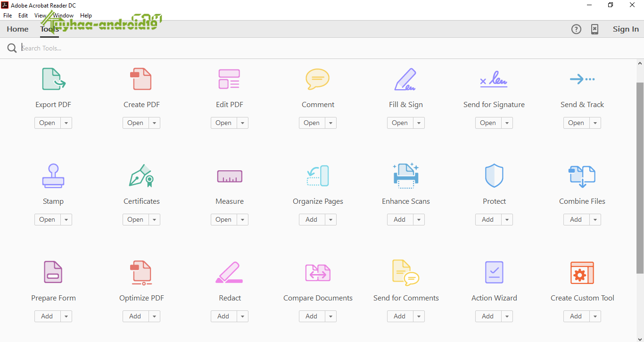Click the Redact marker icon

(x=229, y=273)
